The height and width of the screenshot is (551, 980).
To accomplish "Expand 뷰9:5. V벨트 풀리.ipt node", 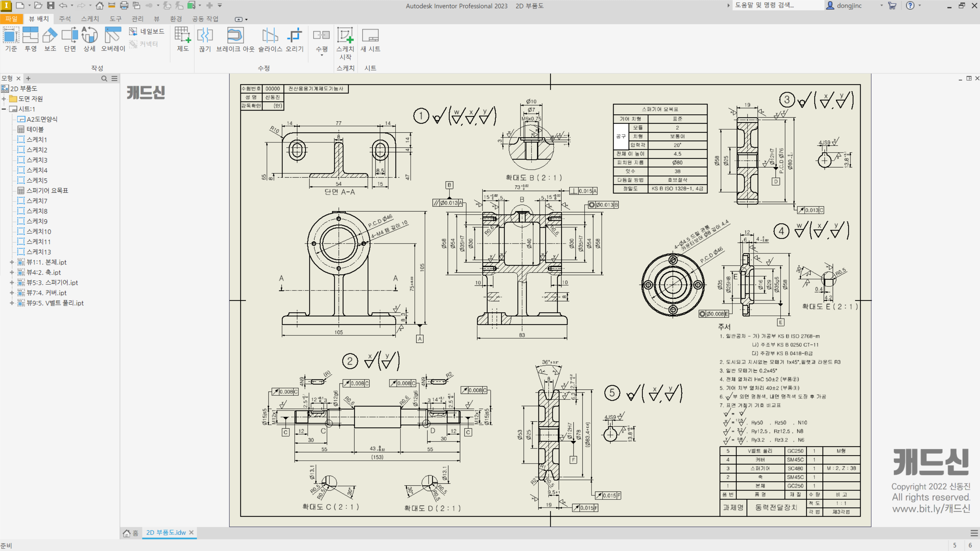I will (x=11, y=303).
